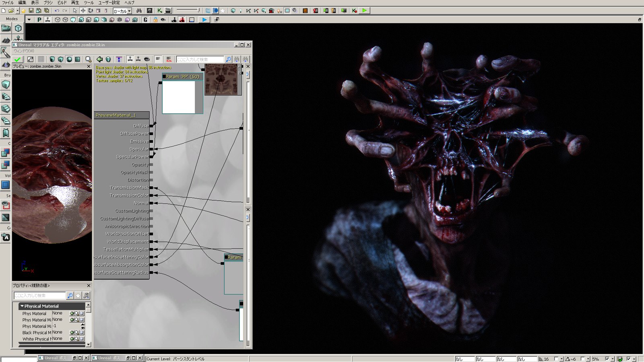The width and height of the screenshot is (644, 362).
Task: Clear the Black Physical Material slot
Action: [82, 333]
